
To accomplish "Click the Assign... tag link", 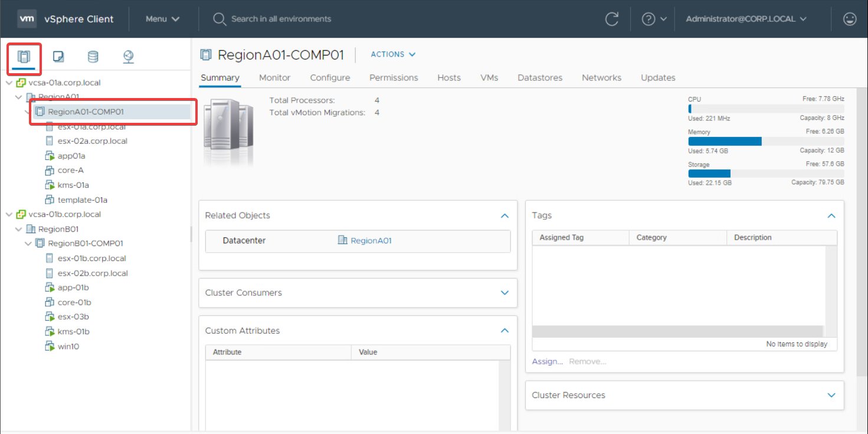I will tap(547, 361).
